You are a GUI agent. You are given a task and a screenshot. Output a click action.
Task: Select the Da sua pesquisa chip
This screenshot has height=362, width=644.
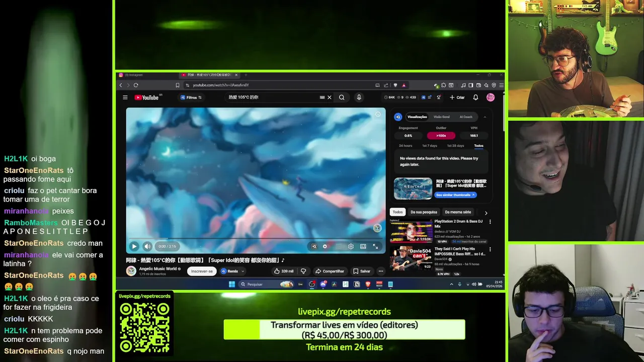pyautogui.click(x=424, y=212)
